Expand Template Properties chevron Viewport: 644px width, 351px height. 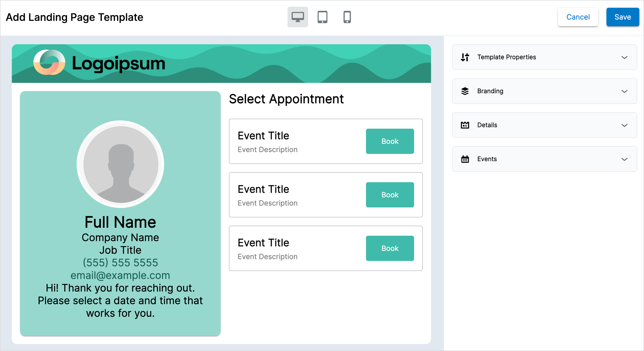tap(624, 57)
